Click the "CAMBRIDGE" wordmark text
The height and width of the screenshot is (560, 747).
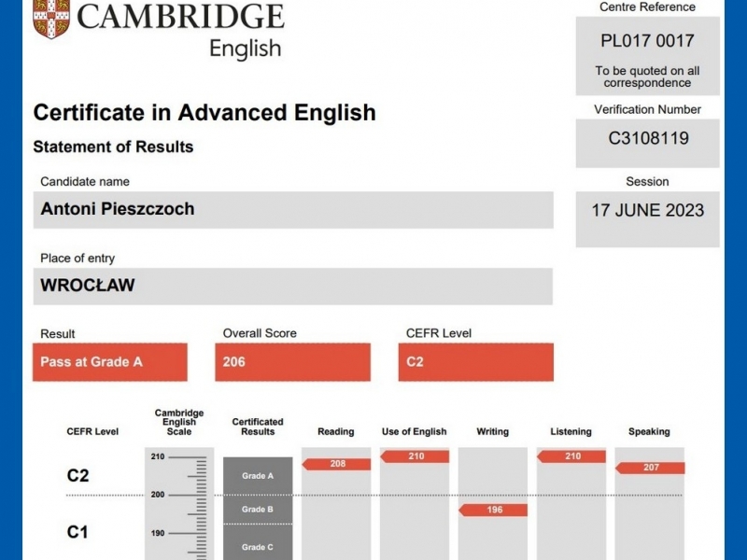(x=180, y=16)
